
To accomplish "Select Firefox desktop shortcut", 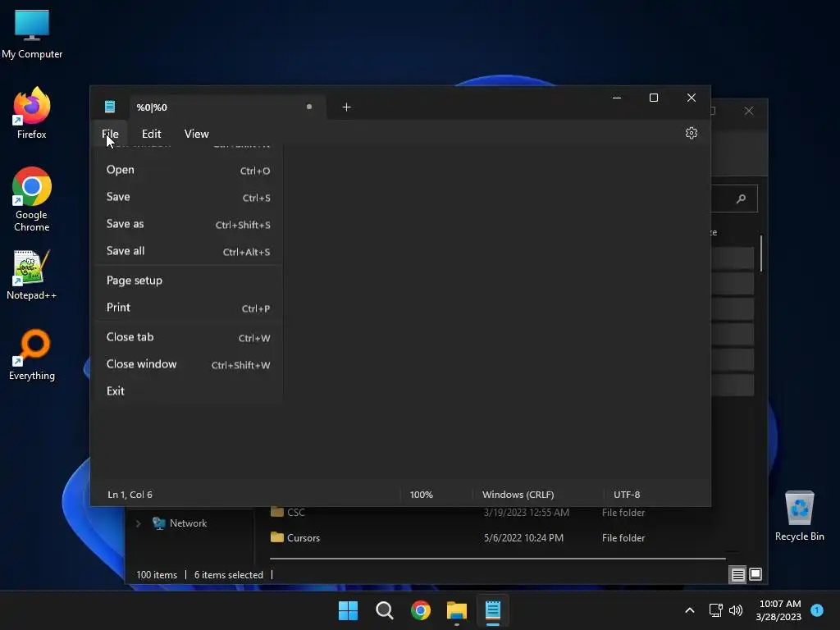I will pyautogui.click(x=32, y=113).
